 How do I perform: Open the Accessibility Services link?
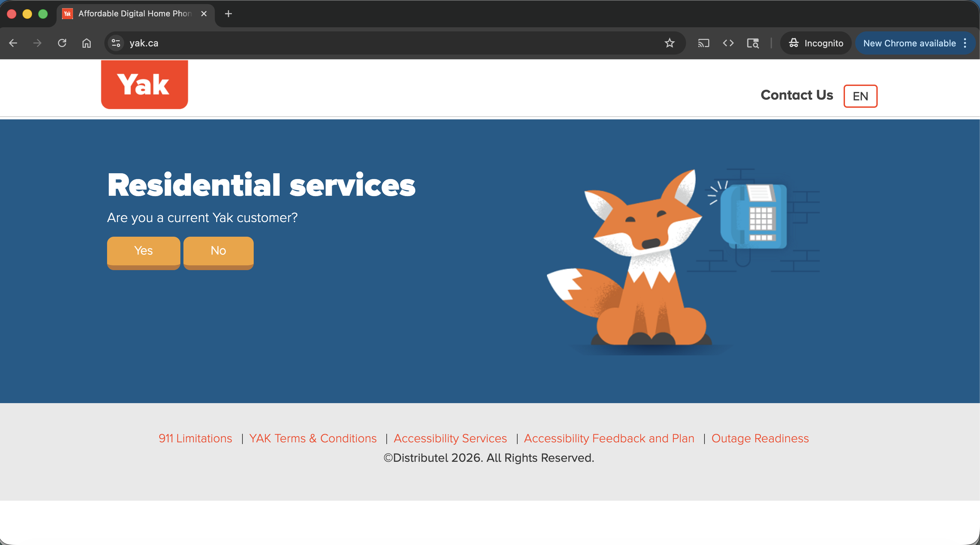(x=450, y=439)
